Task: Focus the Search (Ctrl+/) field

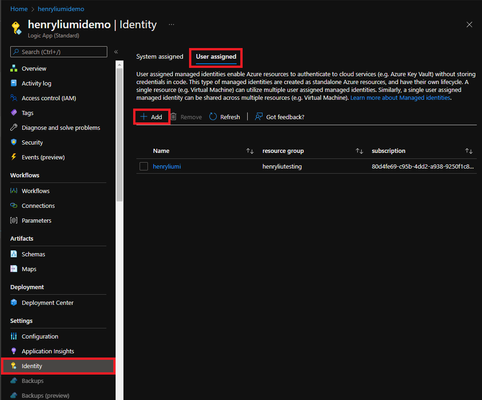Action: [x=59, y=52]
